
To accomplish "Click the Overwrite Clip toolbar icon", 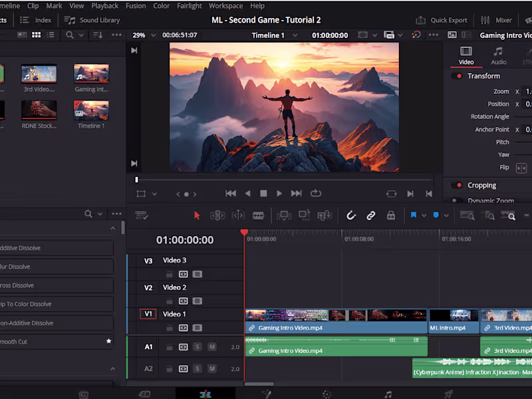I will pyautogui.click(x=305, y=215).
